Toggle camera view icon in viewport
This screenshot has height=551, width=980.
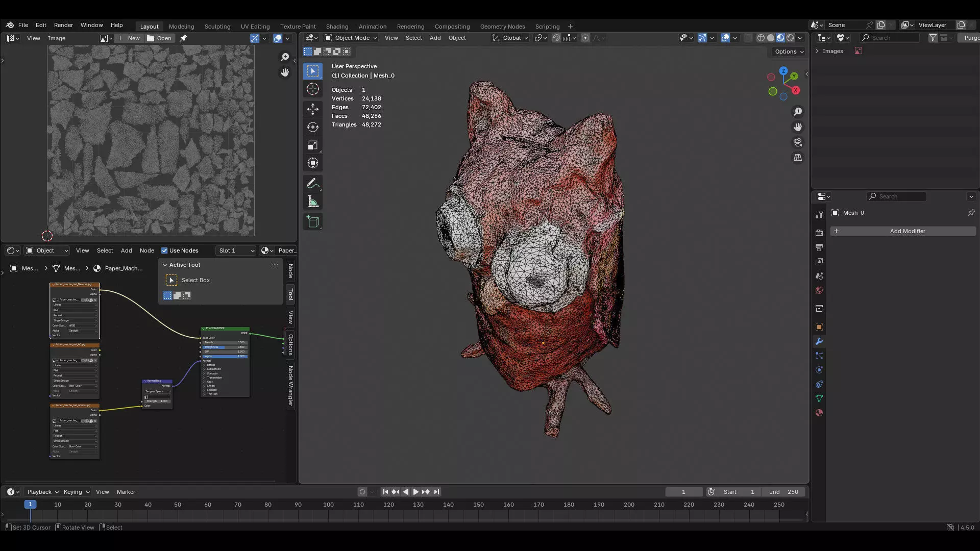tap(798, 142)
